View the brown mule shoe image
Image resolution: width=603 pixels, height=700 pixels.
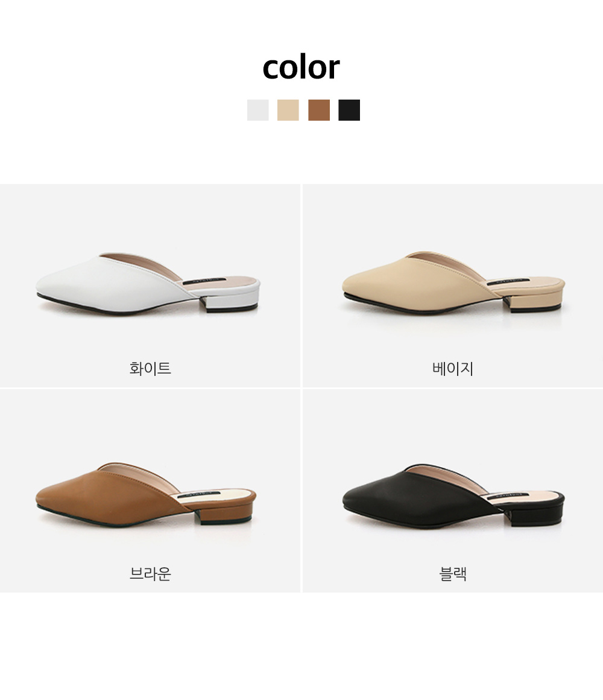point(147,494)
